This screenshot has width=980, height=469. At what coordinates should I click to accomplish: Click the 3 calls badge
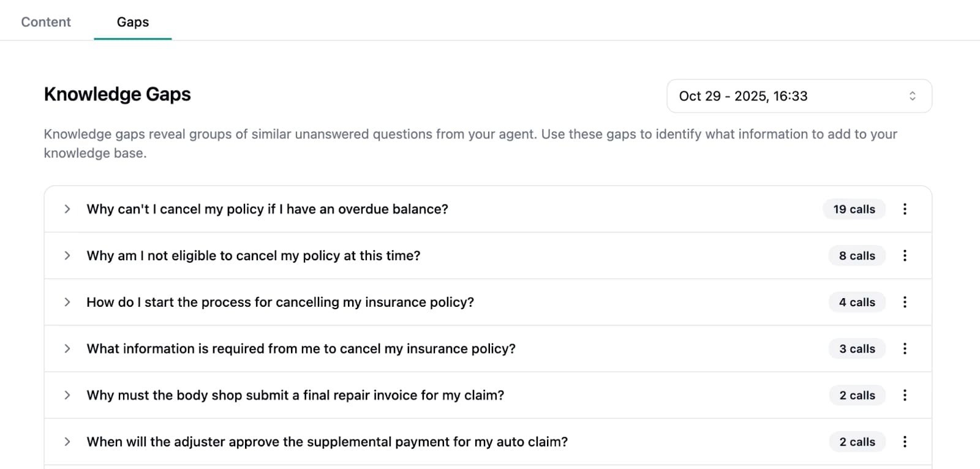click(x=857, y=348)
